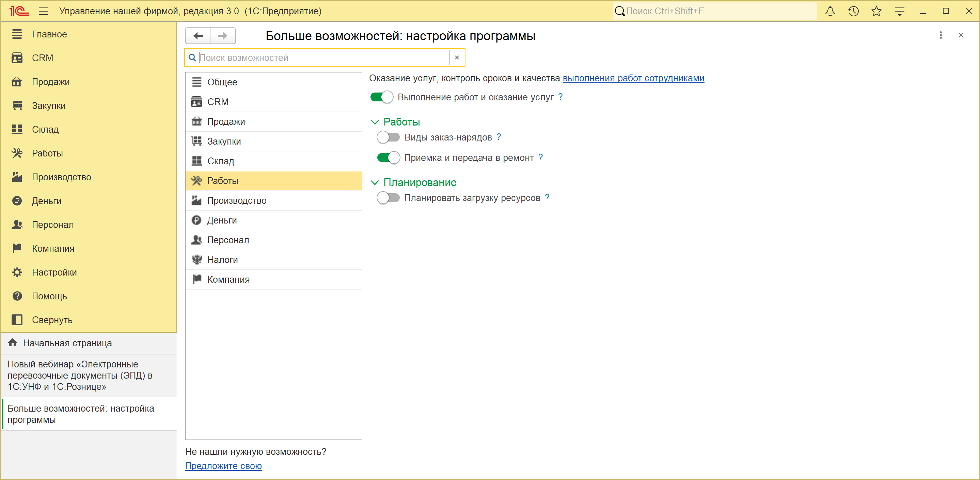Click the label Виды заказ-нарядов
Screen dimensions: 980x480
[x=448, y=137]
